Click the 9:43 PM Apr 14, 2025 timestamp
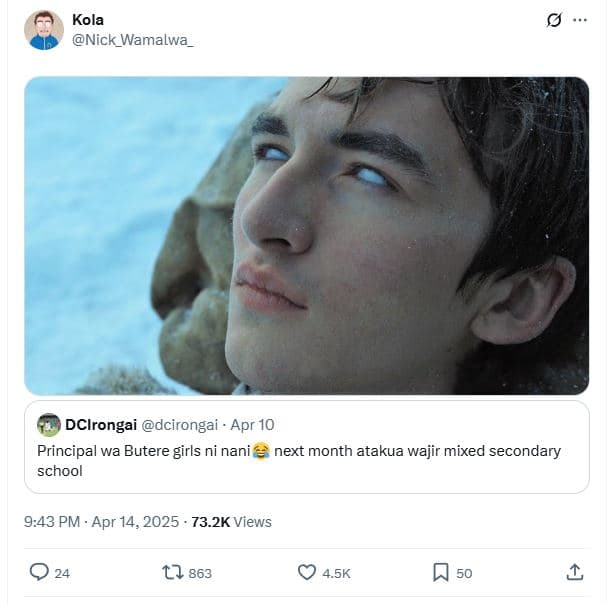Viewport: 609px width, 604px height. point(101,521)
